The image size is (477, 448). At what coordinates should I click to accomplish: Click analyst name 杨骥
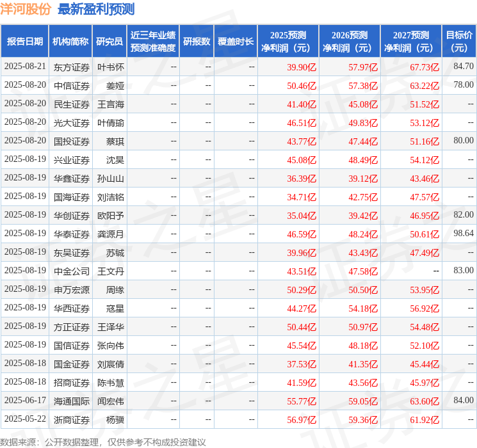coord(115,420)
